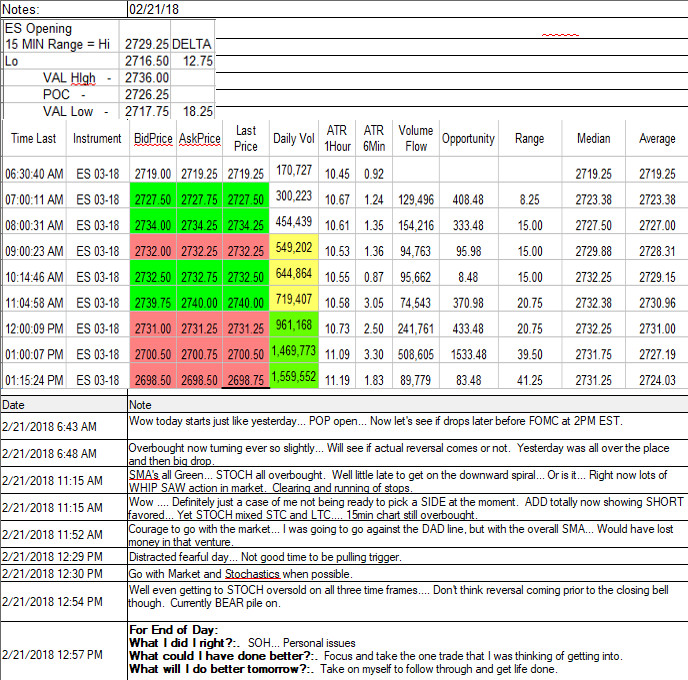Click the 'What will I do better tomorrow?' line
The image size is (688, 680).
(x=343, y=669)
